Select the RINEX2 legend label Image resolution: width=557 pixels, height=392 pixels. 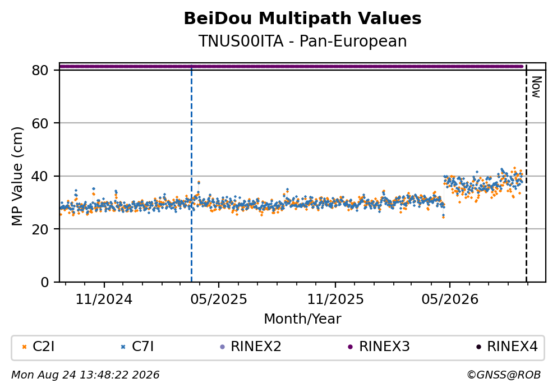coord(256,347)
